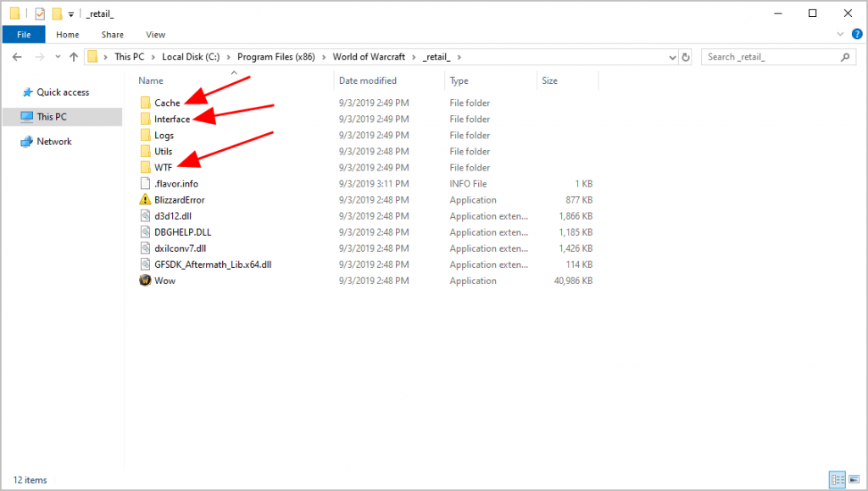The width and height of the screenshot is (868, 491).
Task: Click the 1,426 KB size value
Action: pyautogui.click(x=576, y=248)
